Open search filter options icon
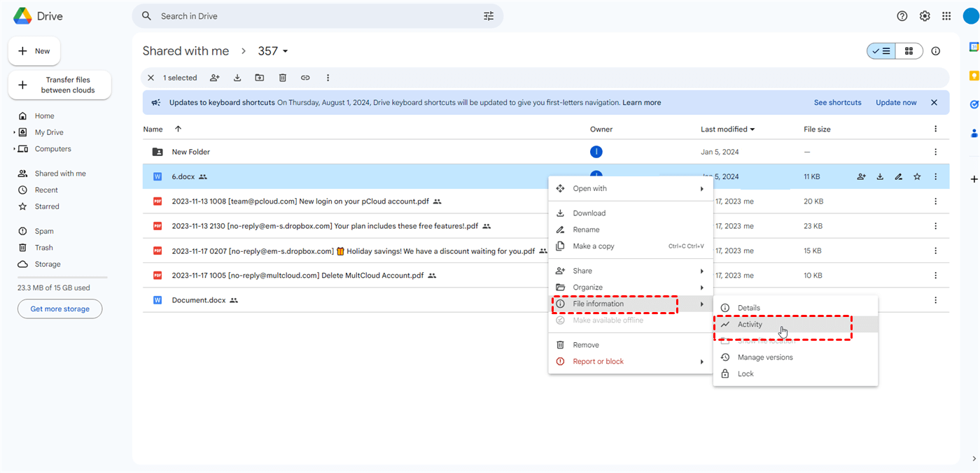 pyautogui.click(x=489, y=16)
